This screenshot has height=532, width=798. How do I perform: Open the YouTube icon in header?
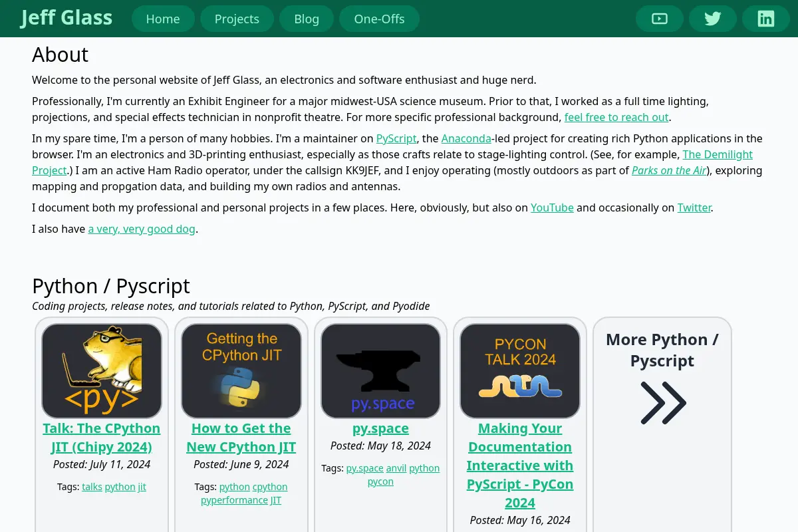point(660,19)
